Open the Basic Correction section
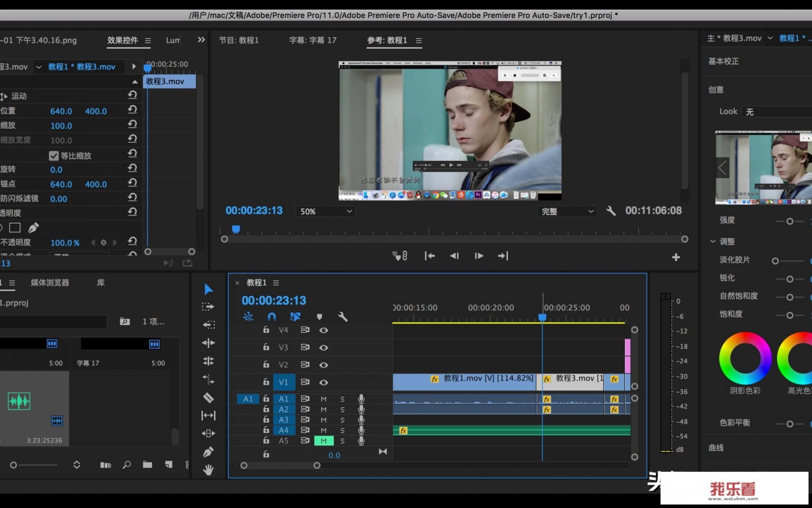This screenshot has width=812, height=508. tap(723, 61)
